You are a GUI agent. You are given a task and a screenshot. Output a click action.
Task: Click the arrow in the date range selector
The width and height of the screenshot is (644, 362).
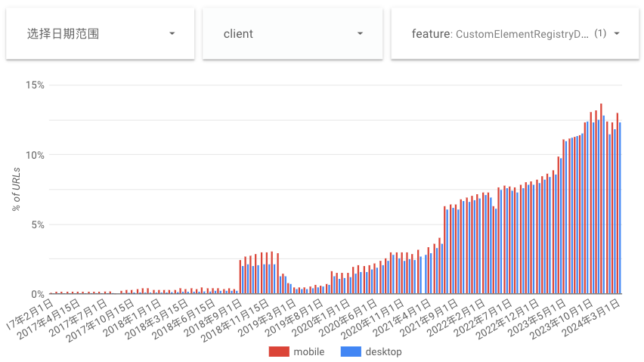click(172, 34)
